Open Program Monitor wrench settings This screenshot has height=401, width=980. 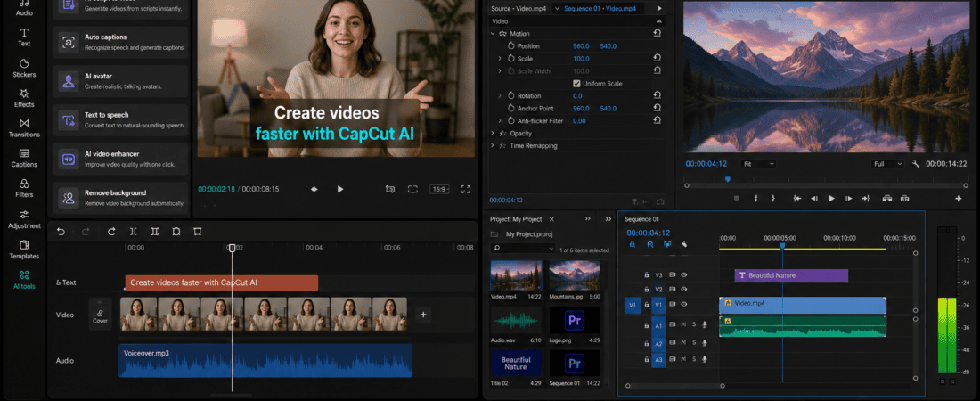click(916, 164)
